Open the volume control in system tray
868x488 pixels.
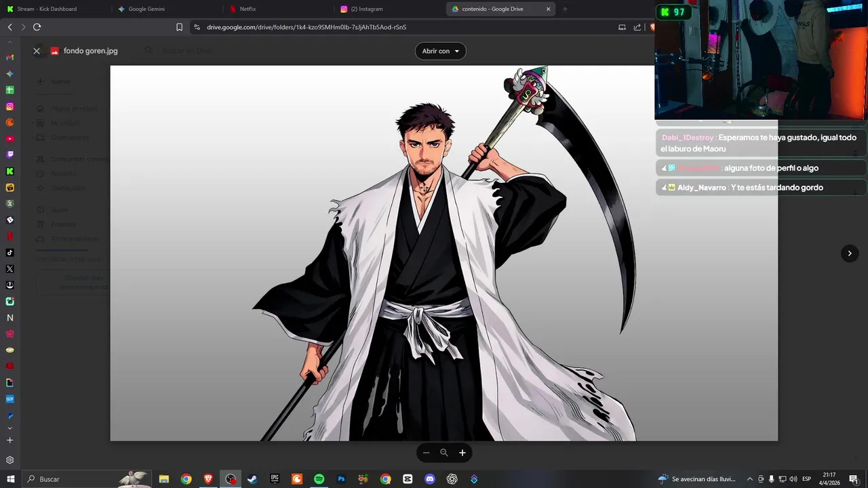pos(793,479)
